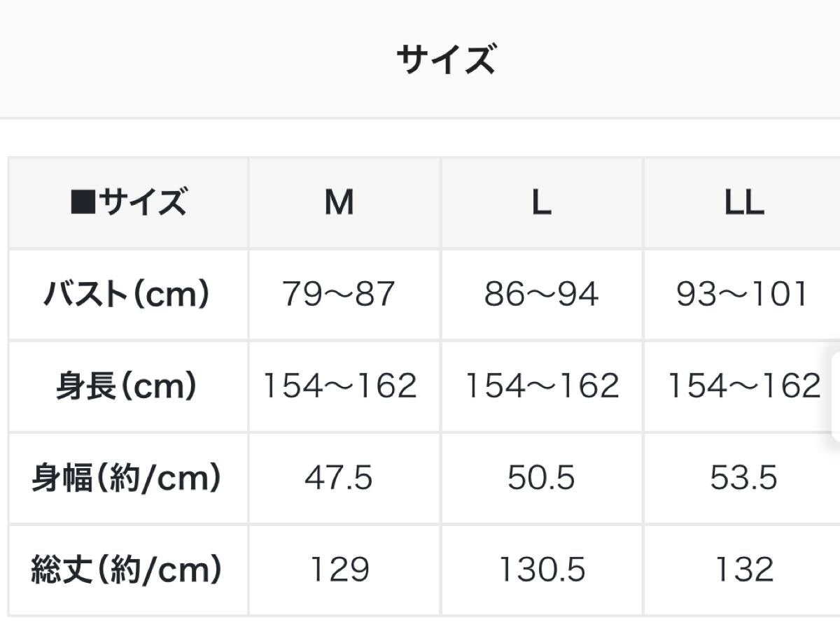Click the 50.5 body width cell

pos(541,478)
